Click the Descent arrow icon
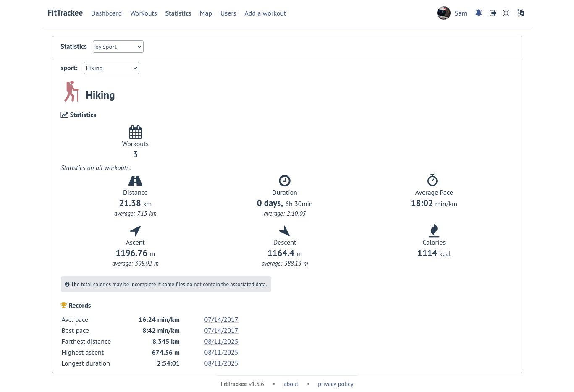The height and width of the screenshot is (392, 574). 285,230
